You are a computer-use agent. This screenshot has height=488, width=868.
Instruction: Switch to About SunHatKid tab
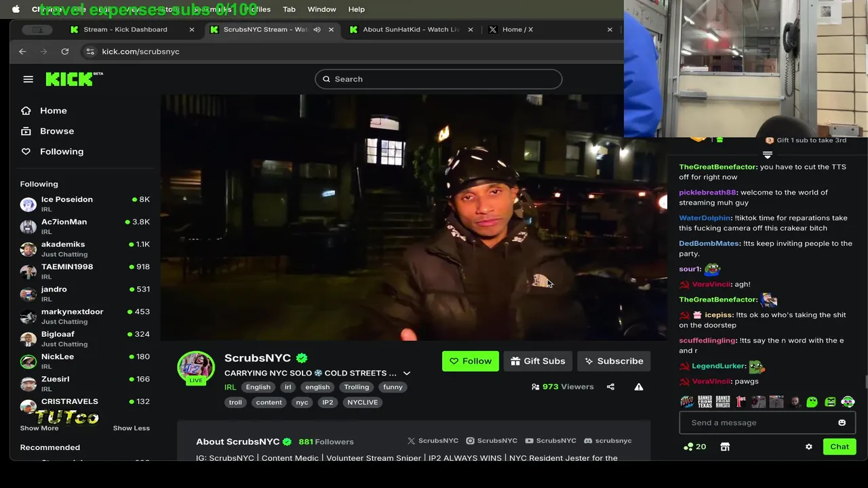coord(412,30)
